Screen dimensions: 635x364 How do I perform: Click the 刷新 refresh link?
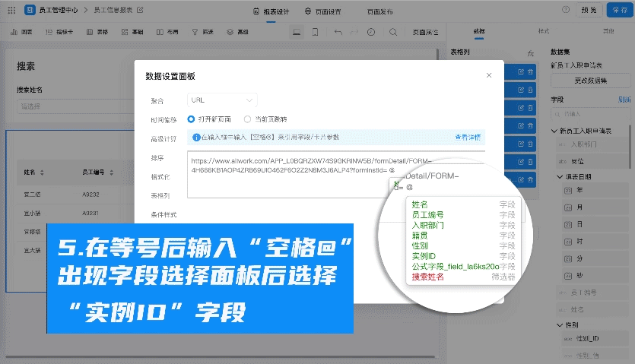[x=624, y=100]
